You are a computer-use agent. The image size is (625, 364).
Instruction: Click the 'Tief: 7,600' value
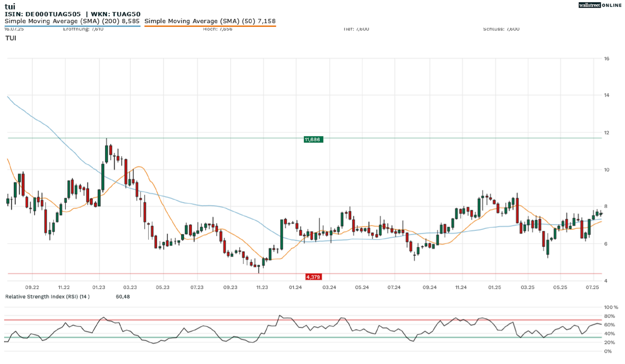356,29
